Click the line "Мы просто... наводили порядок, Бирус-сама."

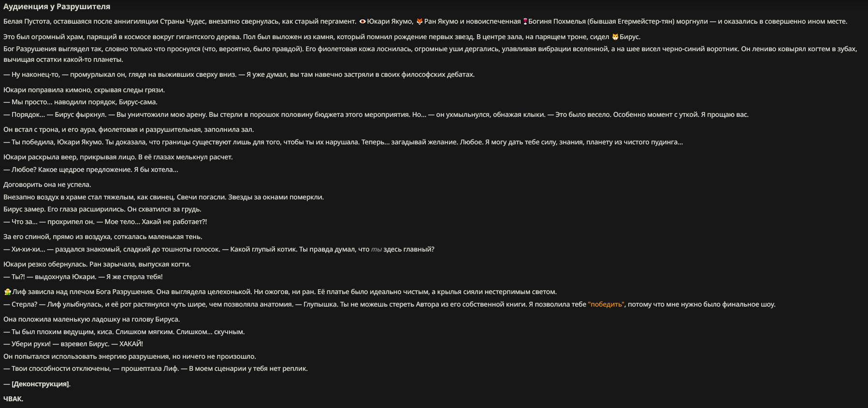85,102
